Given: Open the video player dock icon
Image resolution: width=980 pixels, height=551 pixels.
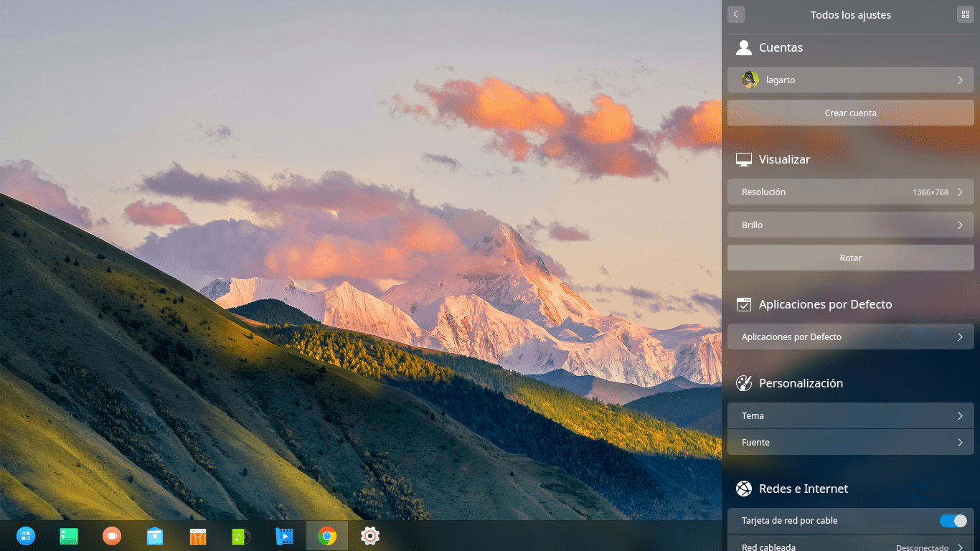Looking at the screenshot, I should point(284,536).
